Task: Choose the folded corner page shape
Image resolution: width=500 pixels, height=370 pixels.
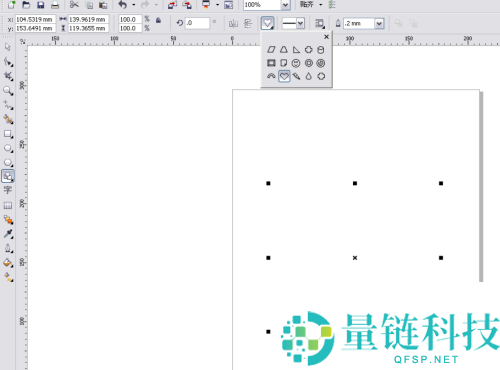Action: [284, 63]
